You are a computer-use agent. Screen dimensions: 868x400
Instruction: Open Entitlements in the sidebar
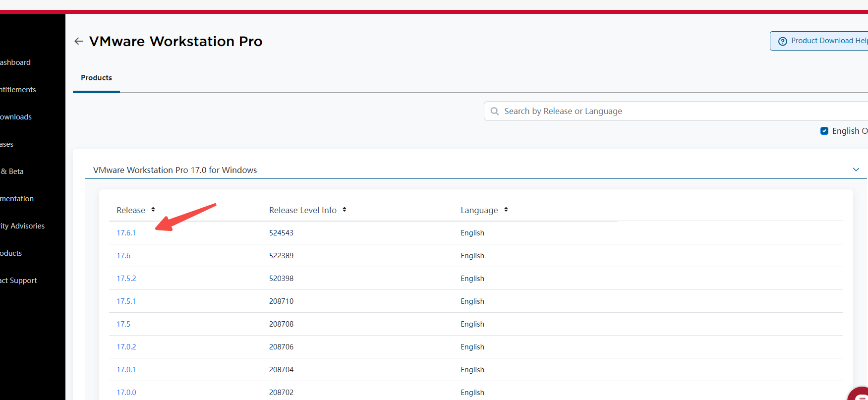(18, 90)
